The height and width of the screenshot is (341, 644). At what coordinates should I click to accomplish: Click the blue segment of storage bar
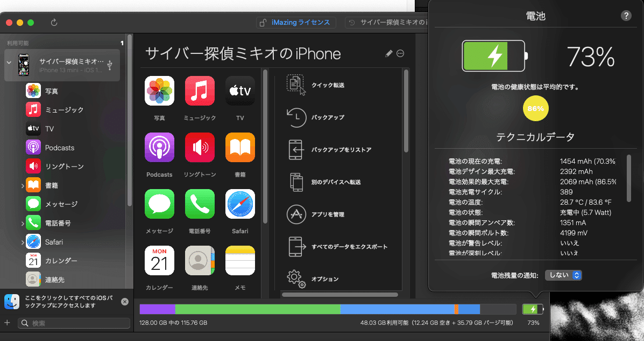397,309
